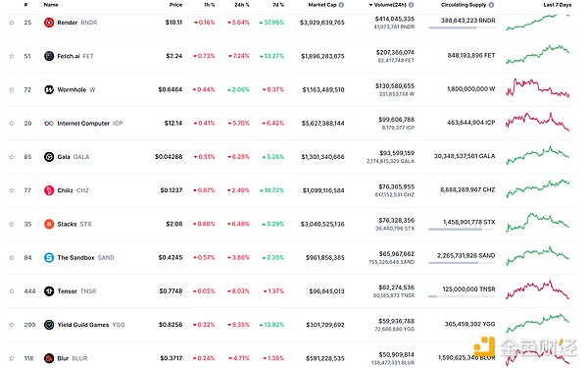The width and height of the screenshot is (588, 368).
Task: Click the Stacks orange logo icon
Action: click(x=49, y=224)
